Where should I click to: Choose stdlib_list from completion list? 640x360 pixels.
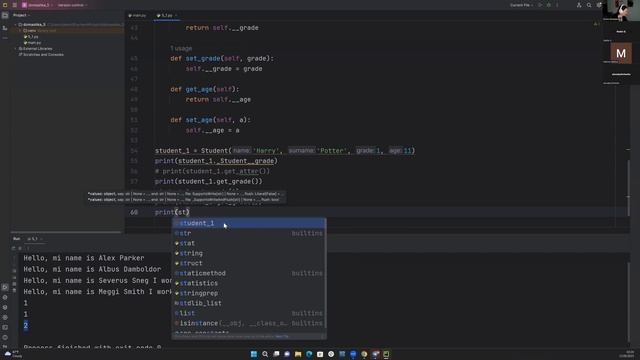(x=249, y=303)
